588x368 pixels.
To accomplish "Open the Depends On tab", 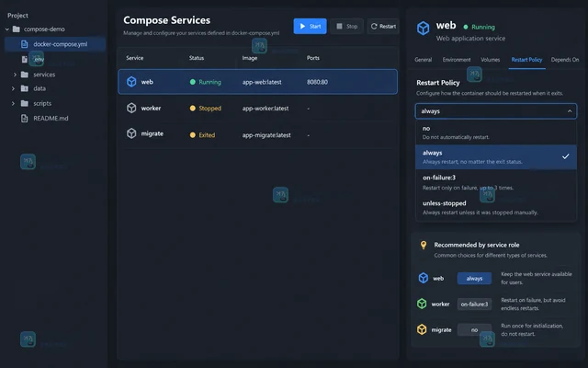I will [565, 60].
